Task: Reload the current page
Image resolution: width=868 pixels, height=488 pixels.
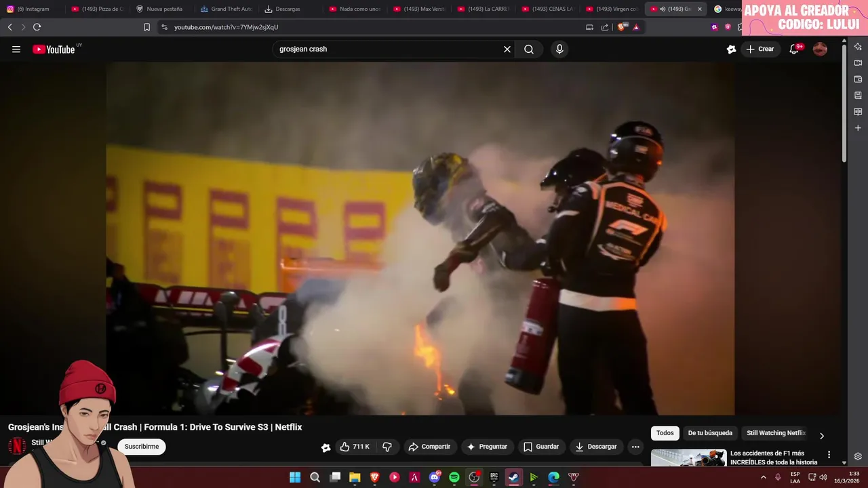Action: (x=37, y=27)
